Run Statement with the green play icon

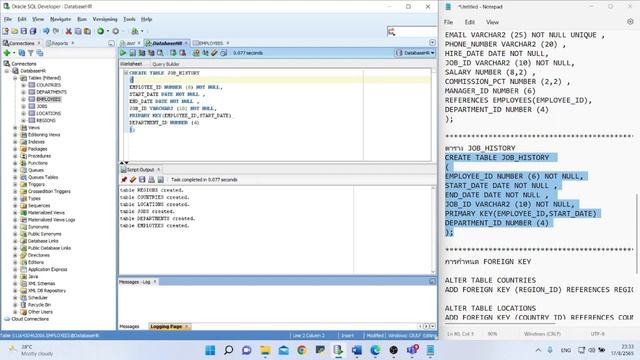click(x=123, y=53)
